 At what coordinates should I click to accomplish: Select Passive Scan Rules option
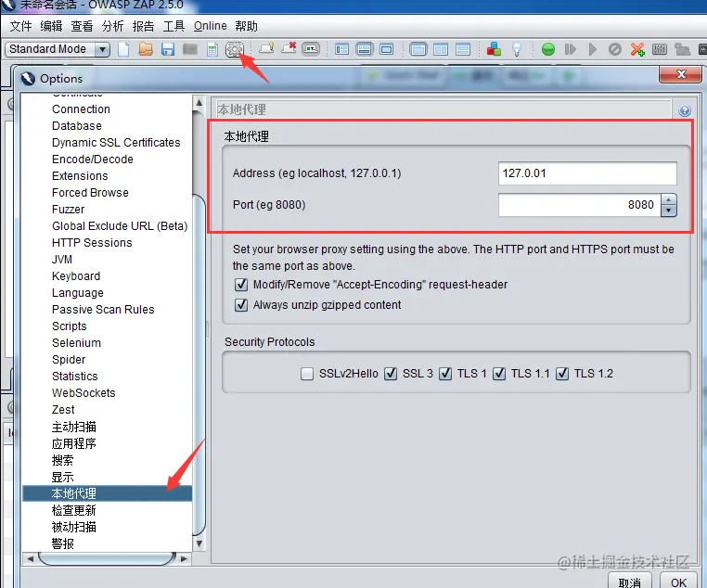click(103, 309)
